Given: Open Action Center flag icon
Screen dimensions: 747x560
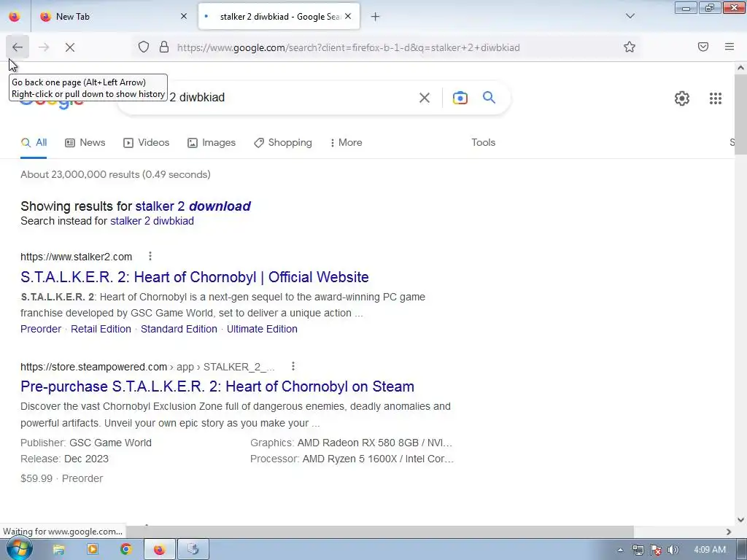Looking at the screenshot, I should click(x=656, y=550).
